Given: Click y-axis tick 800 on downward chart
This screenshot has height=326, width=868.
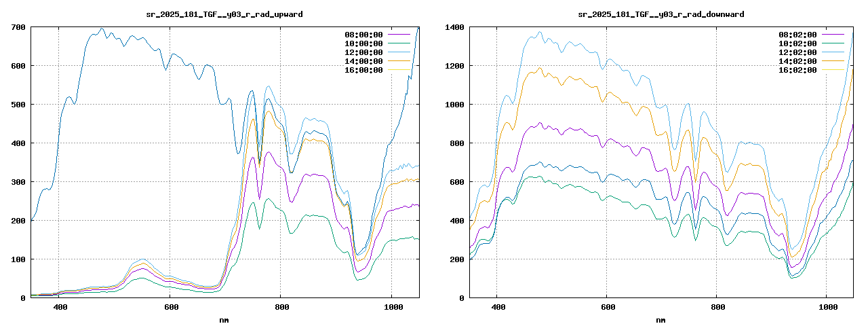Looking at the screenshot, I should 457,143.
